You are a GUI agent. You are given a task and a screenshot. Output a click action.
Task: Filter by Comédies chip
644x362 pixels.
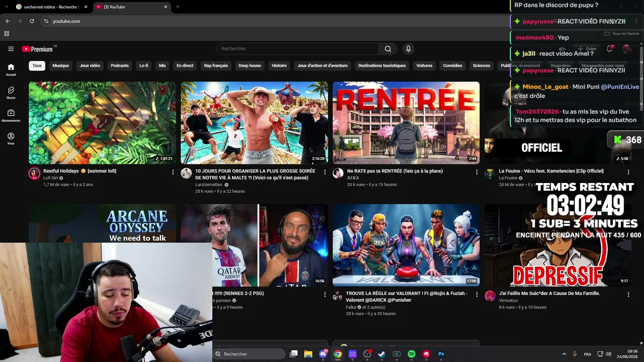pyautogui.click(x=452, y=65)
